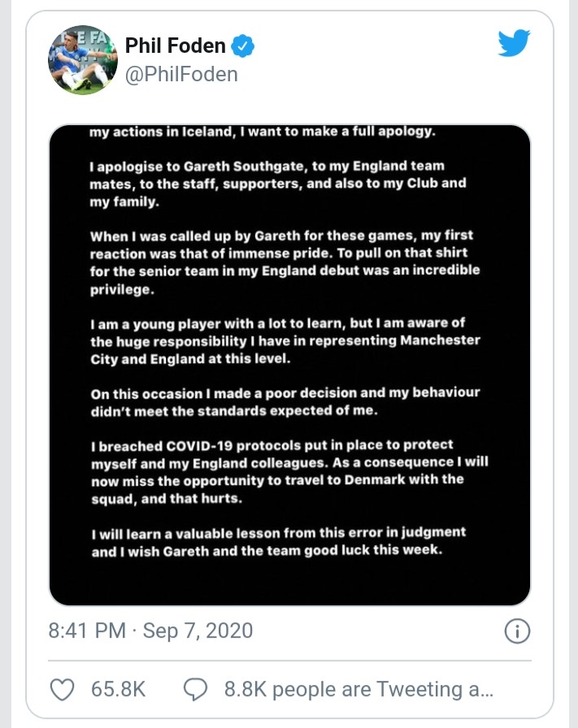Click the blue verified badge
The width and height of the screenshot is (578, 728).
coord(242,46)
